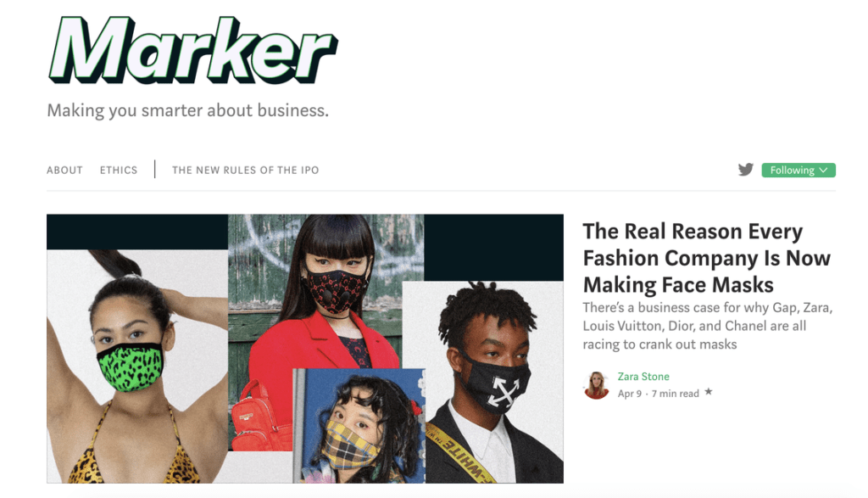The image size is (868, 498).
Task: Open Zara Stone's avatar photo
Action: (596, 385)
